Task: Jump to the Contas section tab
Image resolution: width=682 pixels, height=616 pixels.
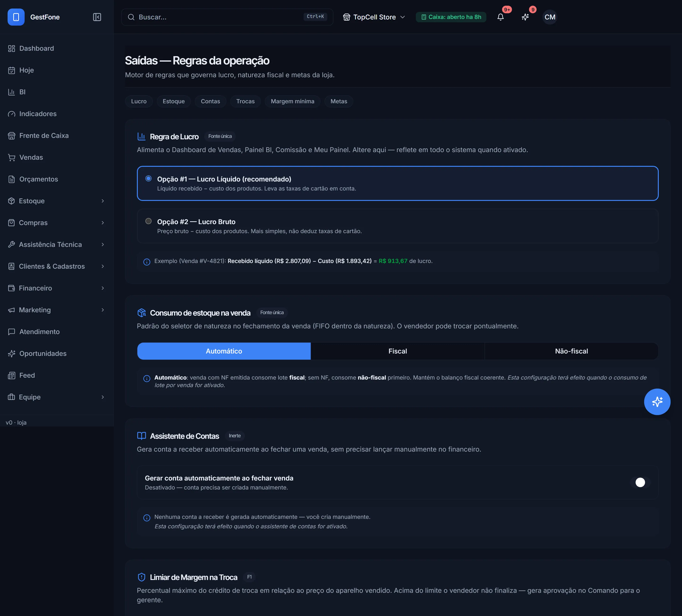Action: tap(211, 101)
